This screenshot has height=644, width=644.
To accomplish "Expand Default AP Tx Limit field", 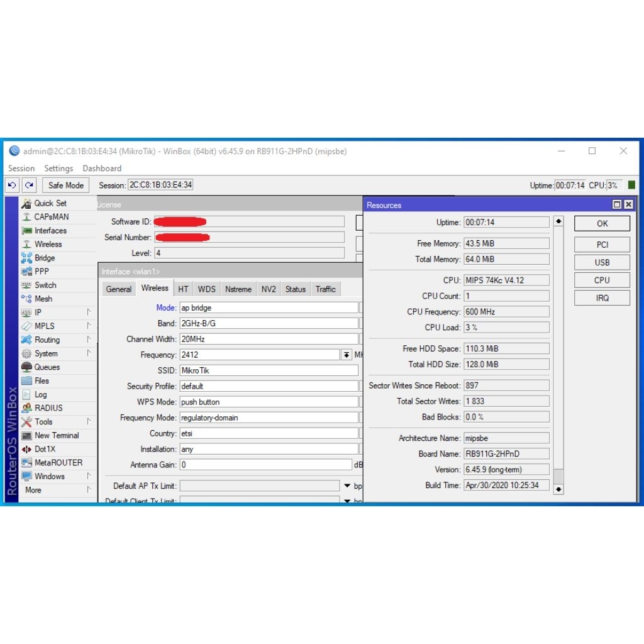I will 347,486.
